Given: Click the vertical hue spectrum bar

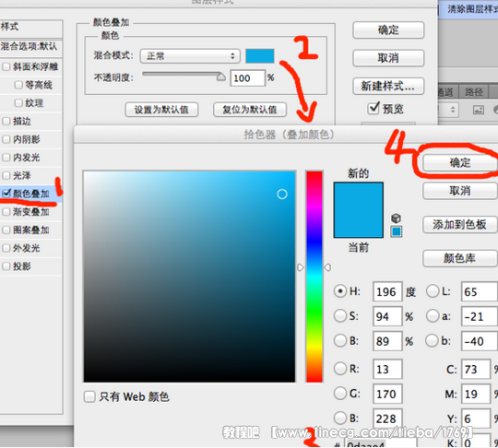Looking at the screenshot, I should pyautogui.click(x=314, y=277).
